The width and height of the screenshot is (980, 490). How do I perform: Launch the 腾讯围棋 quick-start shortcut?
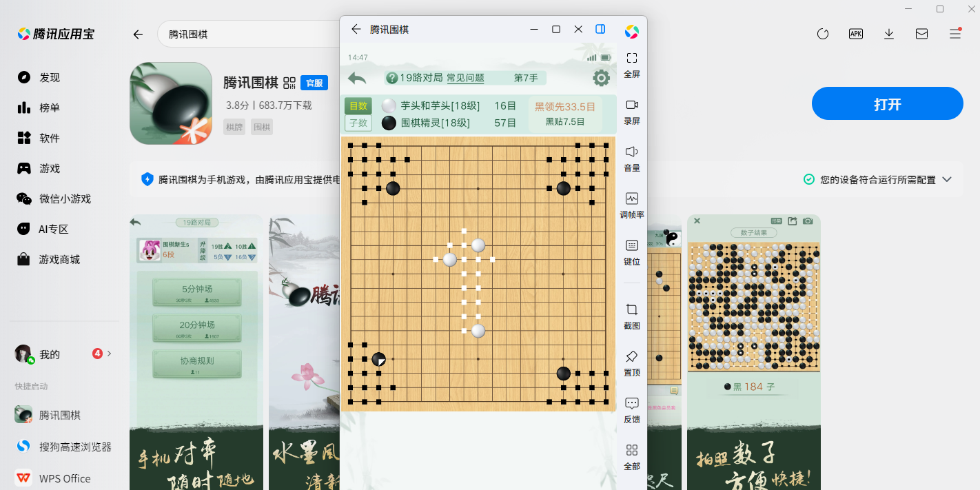(x=48, y=415)
